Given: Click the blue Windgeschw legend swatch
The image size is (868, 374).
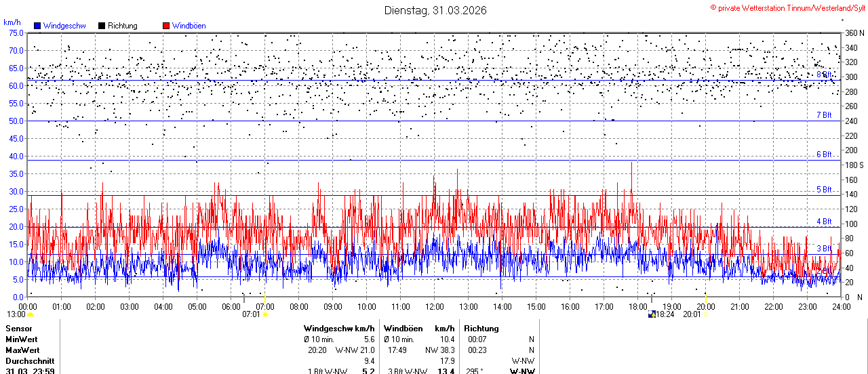Looking at the screenshot, I should pyautogui.click(x=37, y=26).
